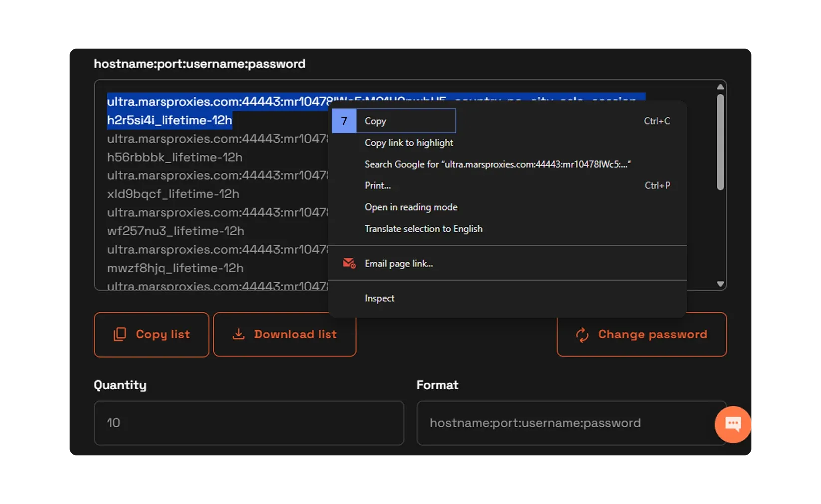This screenshot has width=821, height=504.
Task: Click the proxy list scrollbar down arrow
Action: (x=720, y=284)
